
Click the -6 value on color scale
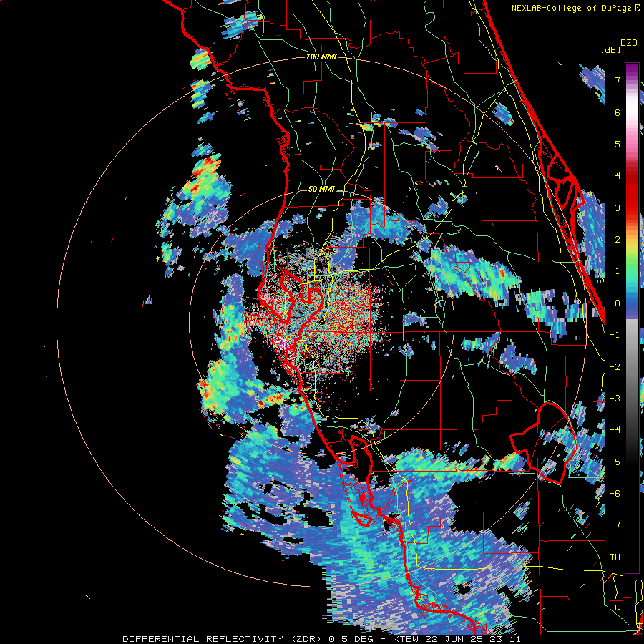click(x=615, y=494)
